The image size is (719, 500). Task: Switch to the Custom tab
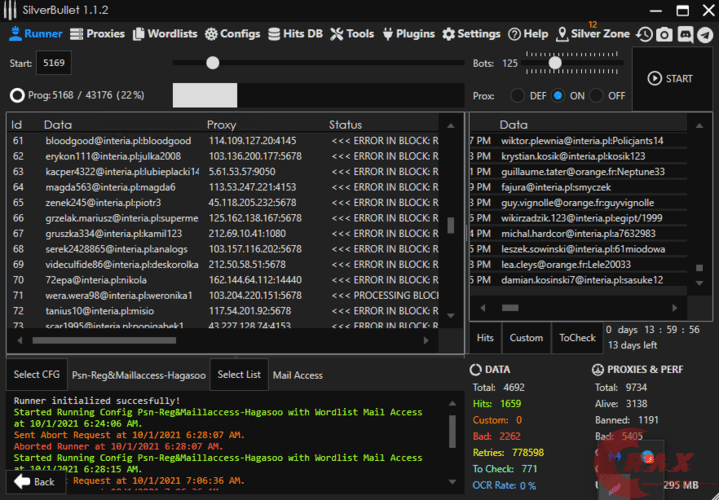pos(526,338)
